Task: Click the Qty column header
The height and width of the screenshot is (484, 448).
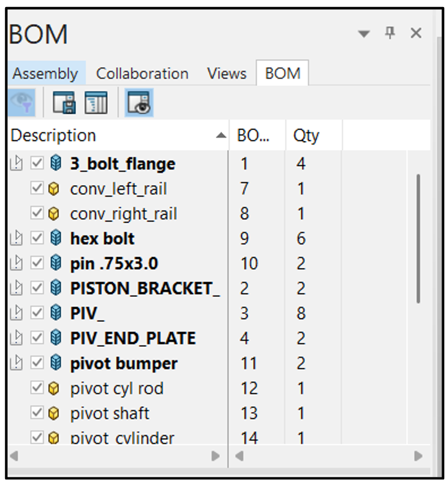Action: tap(306, 135)
